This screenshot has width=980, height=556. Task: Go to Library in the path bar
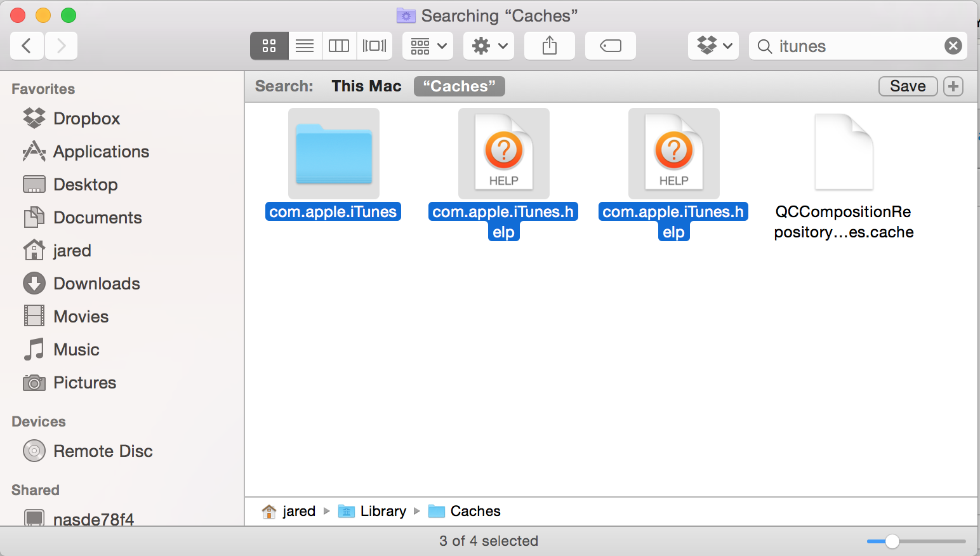coord(373,512)
